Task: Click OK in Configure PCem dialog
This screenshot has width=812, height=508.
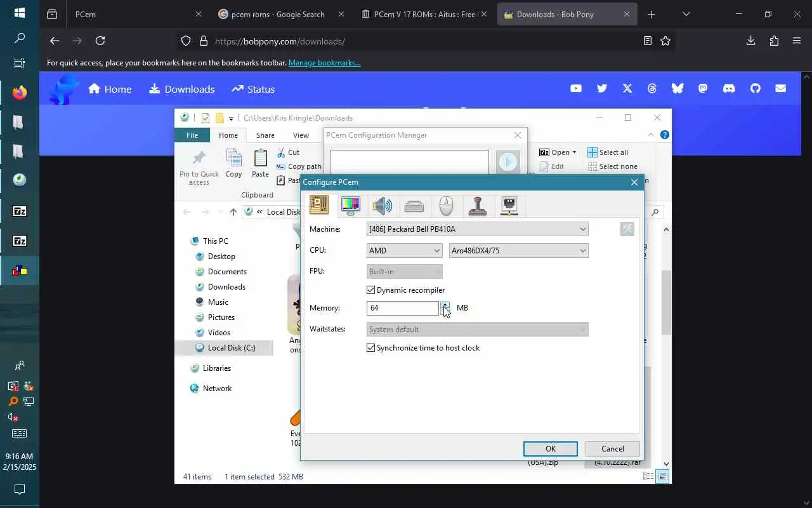Action: [x=550, y=449]
